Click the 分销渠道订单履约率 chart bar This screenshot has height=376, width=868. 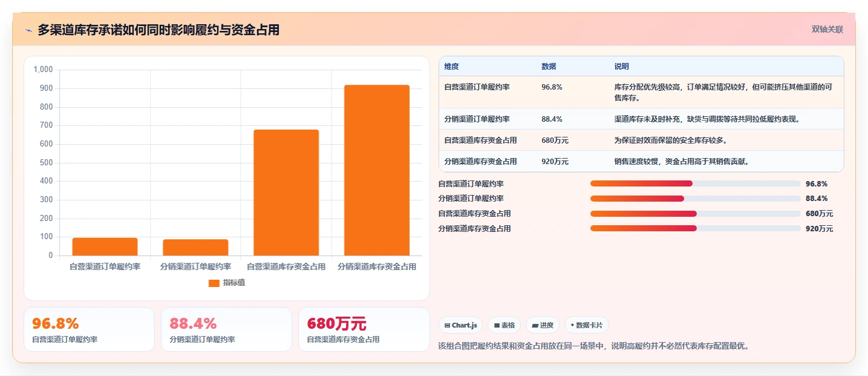[x=195, y=247]
